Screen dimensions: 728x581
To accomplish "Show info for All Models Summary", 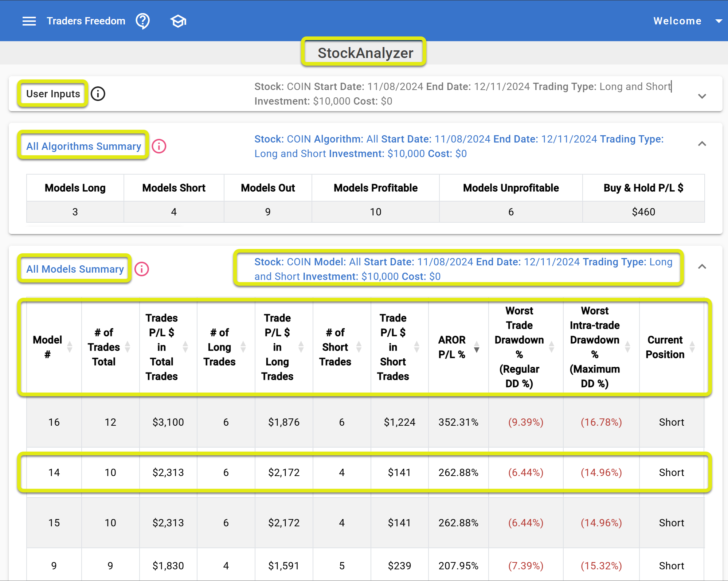I will [142, 269].
